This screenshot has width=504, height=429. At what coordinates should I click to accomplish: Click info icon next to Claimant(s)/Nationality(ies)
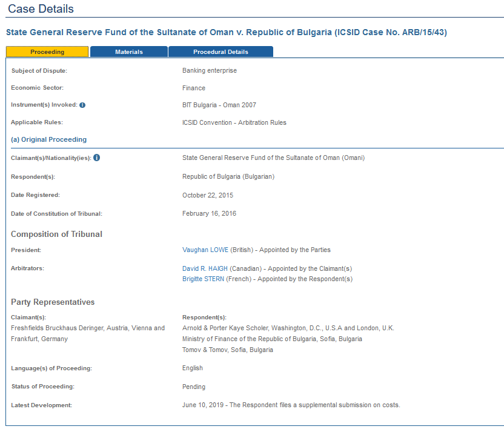click(96, 158)
